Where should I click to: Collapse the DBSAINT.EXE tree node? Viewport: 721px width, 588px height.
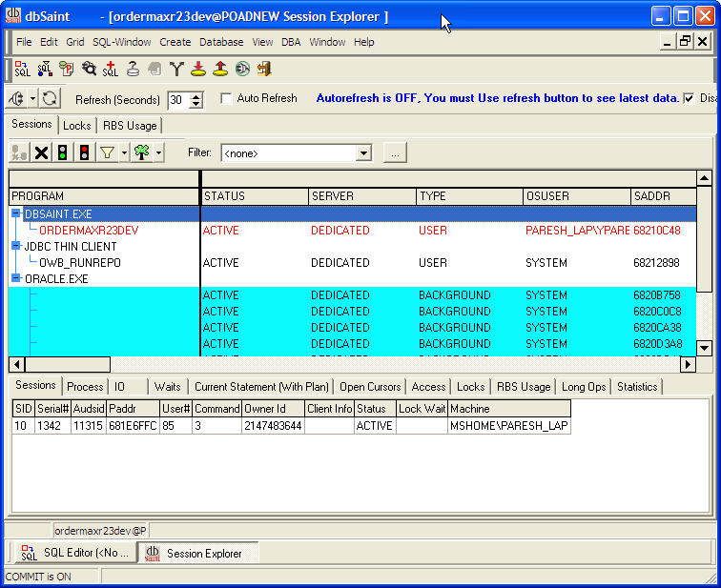click(16, 213)
